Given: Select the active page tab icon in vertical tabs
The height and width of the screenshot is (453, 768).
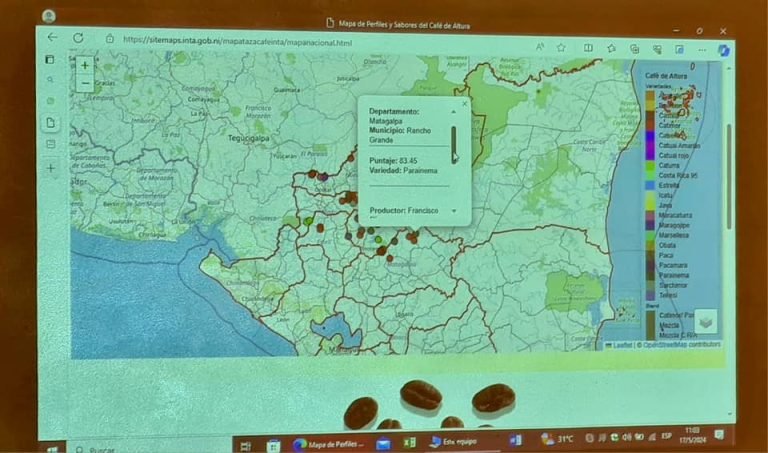Looking at the screenshot, I should pos(50,122).
